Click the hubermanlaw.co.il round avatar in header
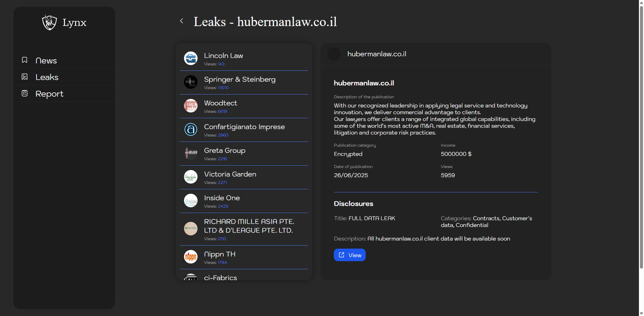 (334, 54)
